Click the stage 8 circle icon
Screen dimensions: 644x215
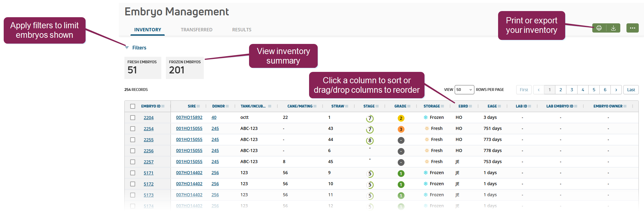[370, 140]
